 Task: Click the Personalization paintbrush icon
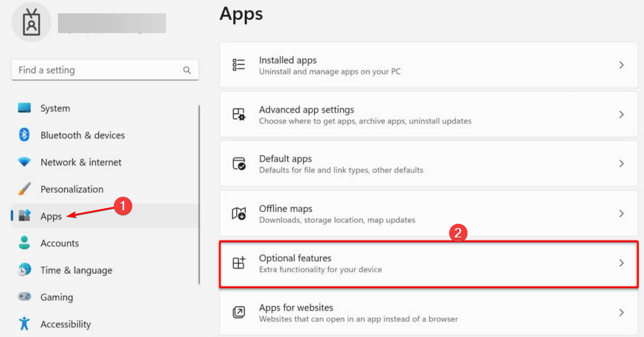click(x=24, y=189)
